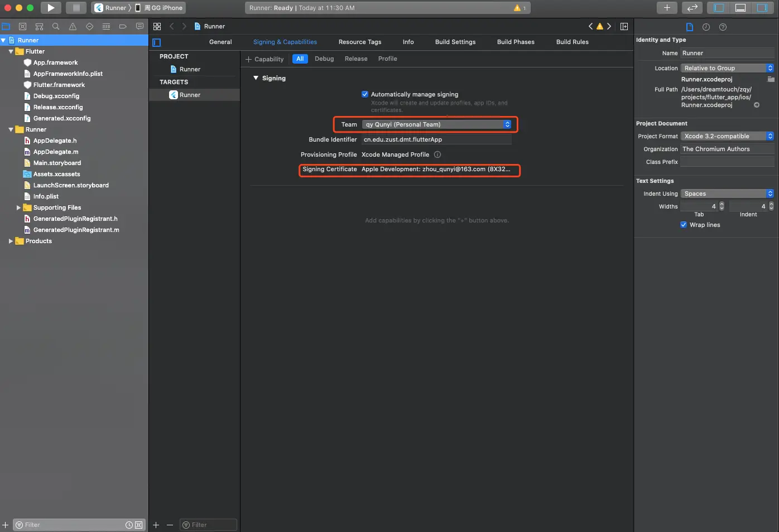Open the project navigator folder icon

(6, 26)
